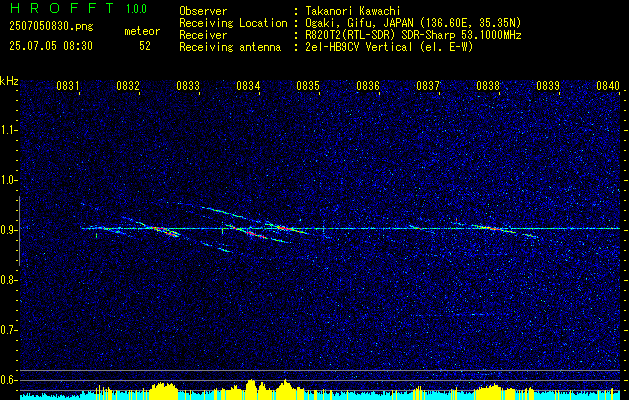Click the 0840 time marker
This screenshot has width=629, height=400.
(x=608, y=85)
